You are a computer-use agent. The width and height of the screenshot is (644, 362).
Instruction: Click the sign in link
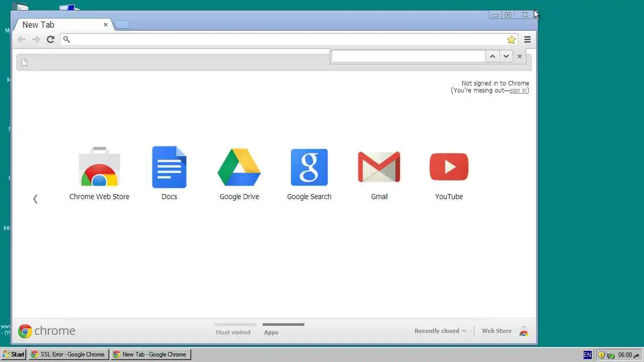pos(518,90)
